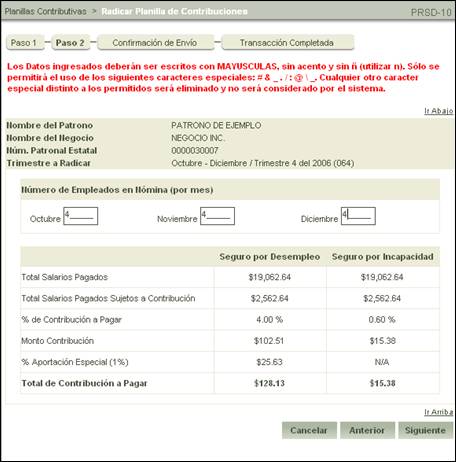456x462 pixels.
Task: Click the Noviembre employee count field
Action: coord(217,216)
